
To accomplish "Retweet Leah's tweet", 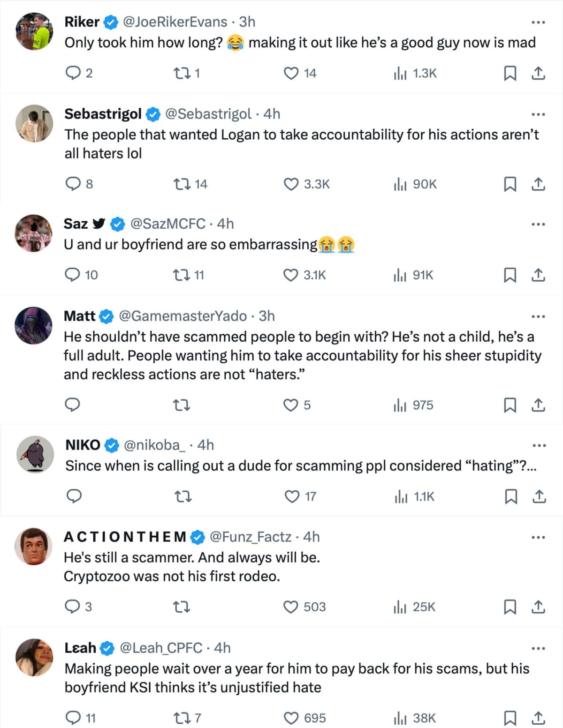I will click(182, 718).
